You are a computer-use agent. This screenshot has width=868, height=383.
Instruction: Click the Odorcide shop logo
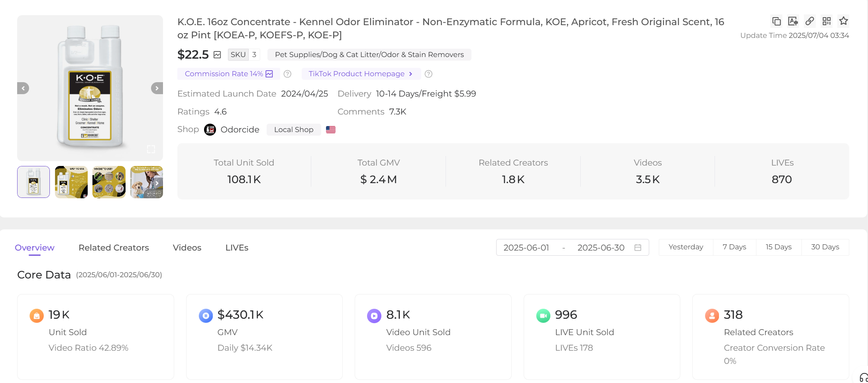[x=210, y=130]
